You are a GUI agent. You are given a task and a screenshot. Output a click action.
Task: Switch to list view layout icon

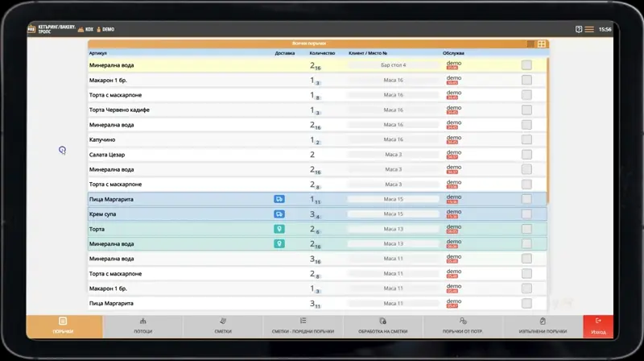coord(530,44)
